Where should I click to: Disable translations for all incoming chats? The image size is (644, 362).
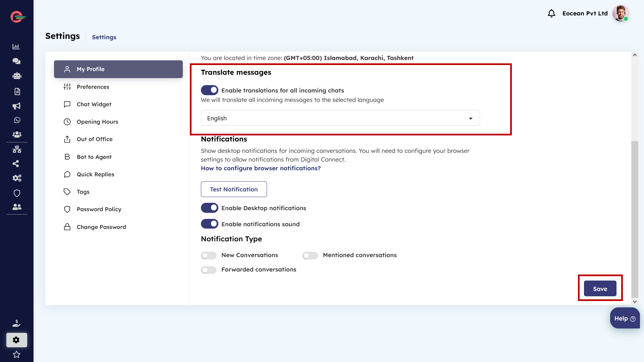coord(209,90)
